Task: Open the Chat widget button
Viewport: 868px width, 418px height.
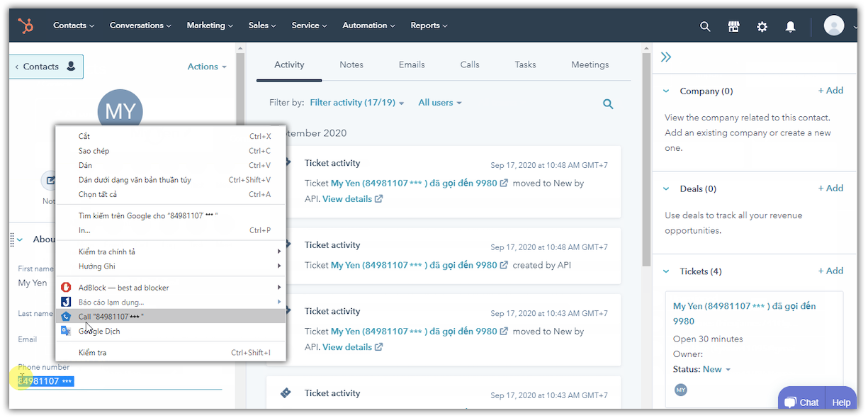Action: [x=801, y=402]
